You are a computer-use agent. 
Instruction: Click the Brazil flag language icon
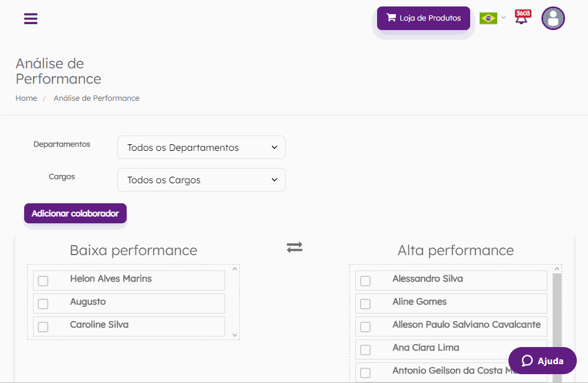click(x=487, y=18)
